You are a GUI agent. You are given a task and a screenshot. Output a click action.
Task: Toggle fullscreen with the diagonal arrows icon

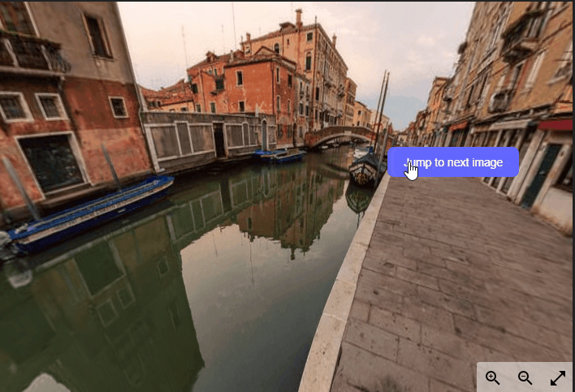(x=558, y=377)
